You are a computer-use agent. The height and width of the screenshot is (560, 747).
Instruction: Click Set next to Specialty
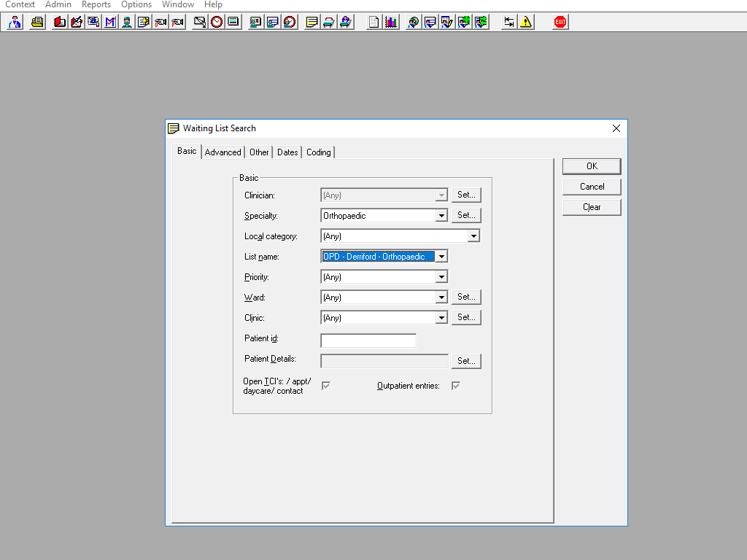click(x=466, y=215)
